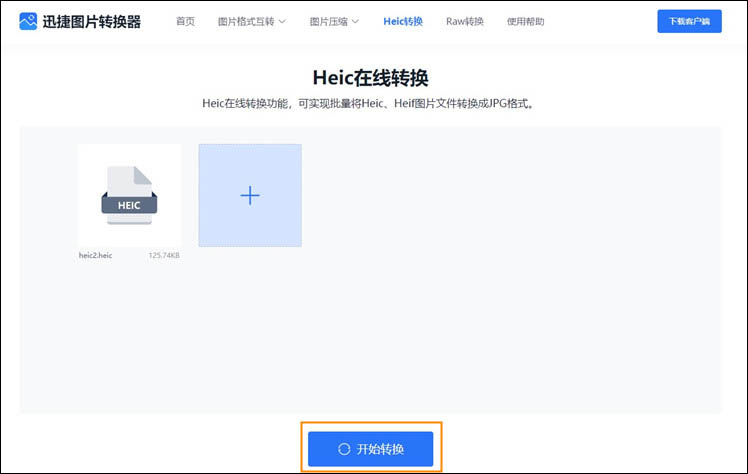Image resolution: width=748 pixels, height=474 pixels.
Task: Click the 迅捷图片转换器 brand title
Action: 92,21
